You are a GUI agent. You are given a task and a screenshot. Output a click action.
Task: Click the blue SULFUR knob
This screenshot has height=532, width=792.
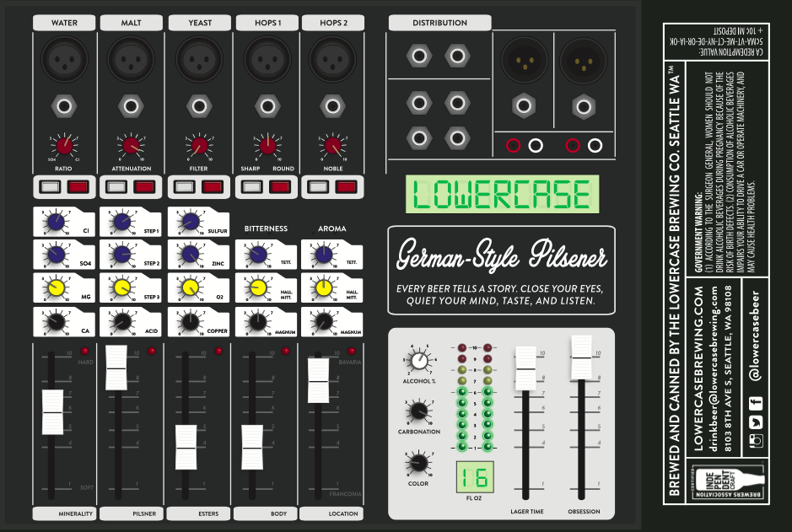tap(190, 221)
